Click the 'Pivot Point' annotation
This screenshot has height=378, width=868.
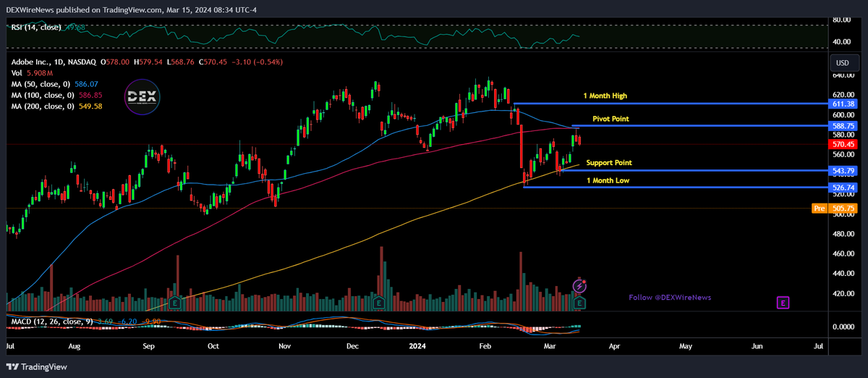pyautogui.click(x=610, y=118)
